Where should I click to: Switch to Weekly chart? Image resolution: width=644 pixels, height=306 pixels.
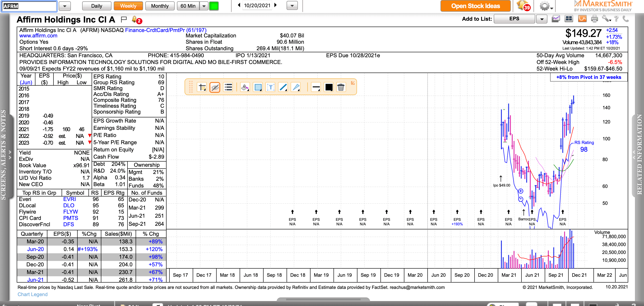(x=128, y=6)
